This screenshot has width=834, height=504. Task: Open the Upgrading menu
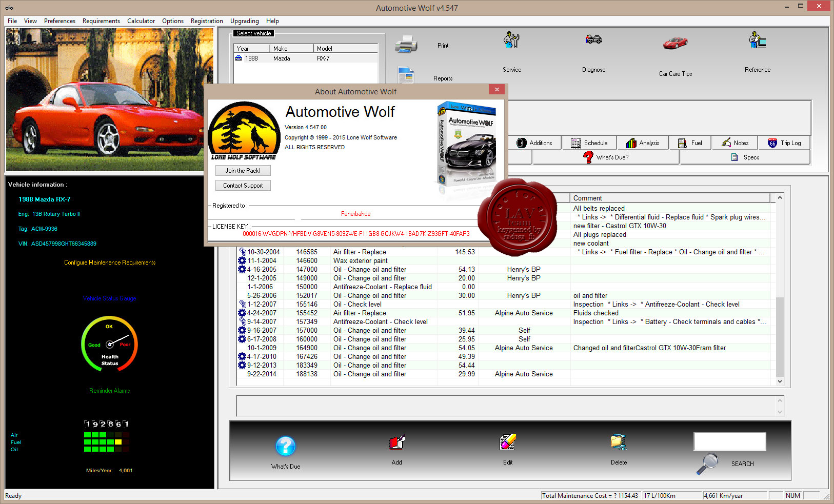pyautogui.click(x=245, y=21)
